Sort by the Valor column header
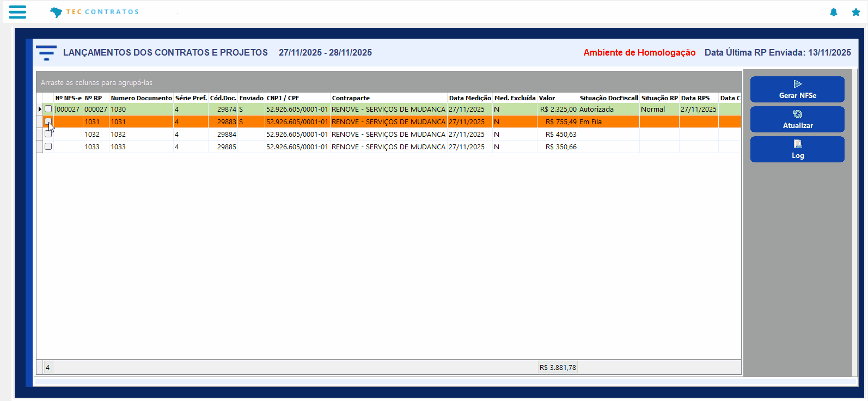The image size is (868, 401). 558,98
